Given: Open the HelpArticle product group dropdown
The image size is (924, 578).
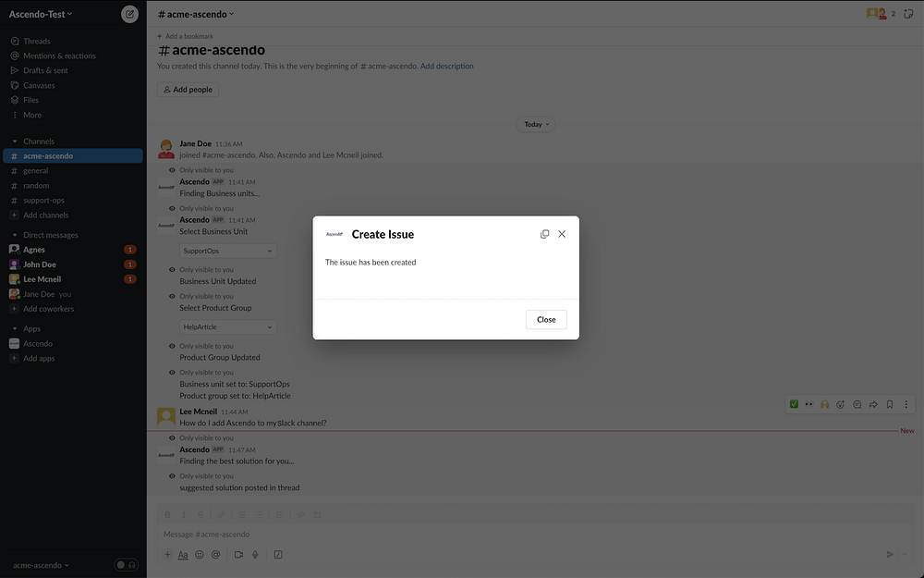Looking at the screenshot, I should pyautogui.click(x=227, y=326).
